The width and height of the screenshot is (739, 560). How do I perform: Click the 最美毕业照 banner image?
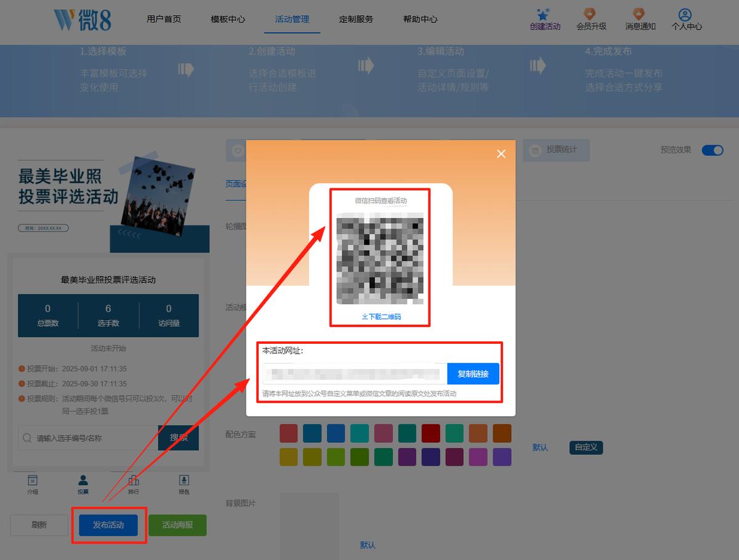tap(108, 200)
